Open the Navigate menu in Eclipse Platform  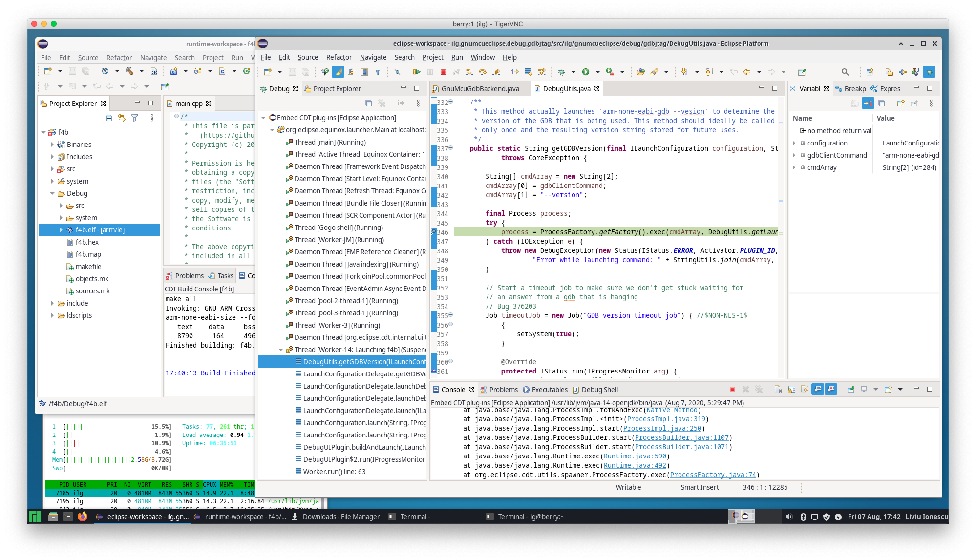tap(373, 57)
